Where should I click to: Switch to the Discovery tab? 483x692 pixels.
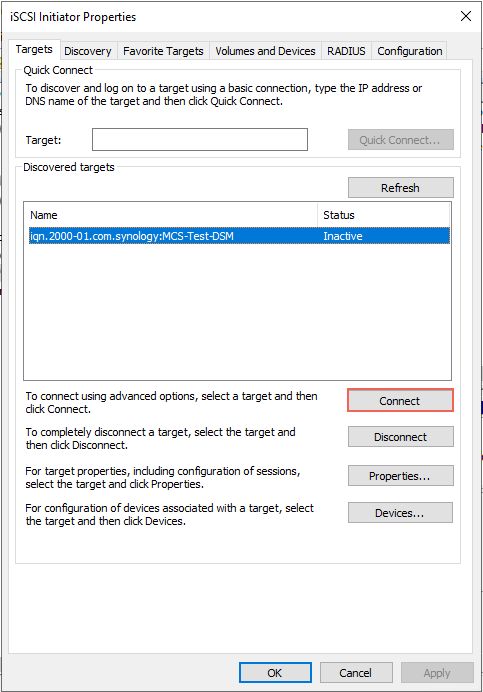[88, 51]
